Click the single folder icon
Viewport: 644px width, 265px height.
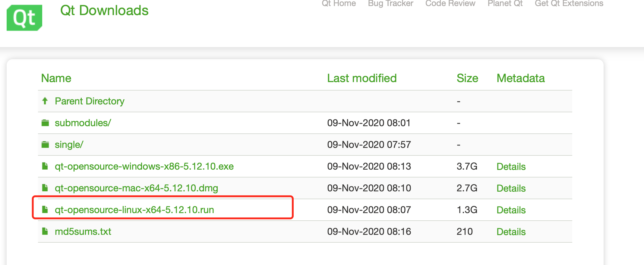(45, 145)
